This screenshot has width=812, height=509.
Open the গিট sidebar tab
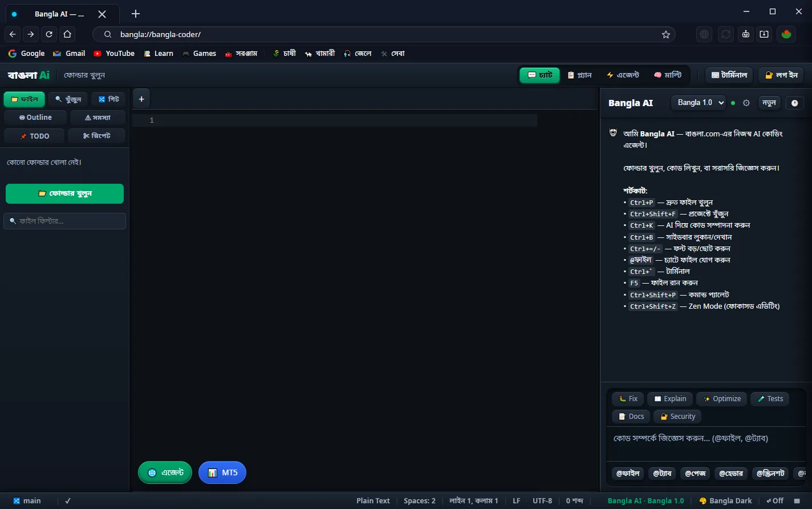coord(108,99)
